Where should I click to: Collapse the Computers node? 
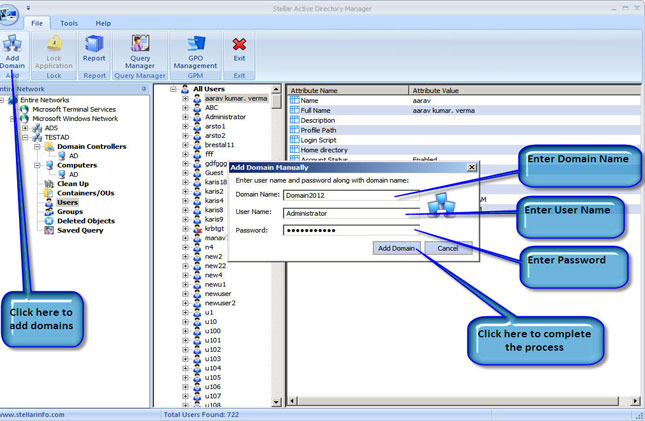37,165
